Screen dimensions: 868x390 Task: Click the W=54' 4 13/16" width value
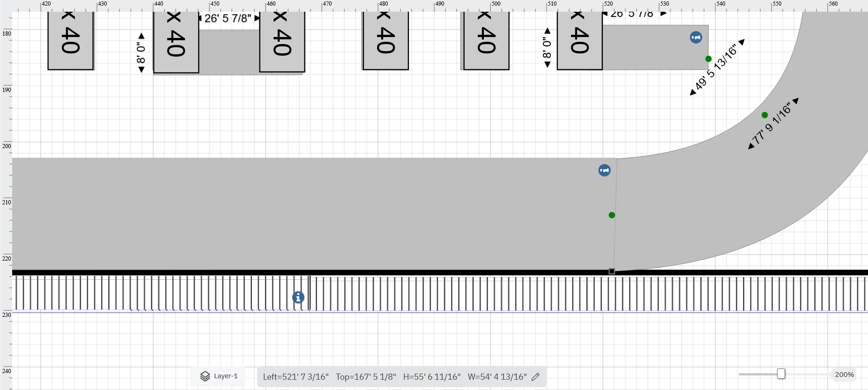[497, 377]
